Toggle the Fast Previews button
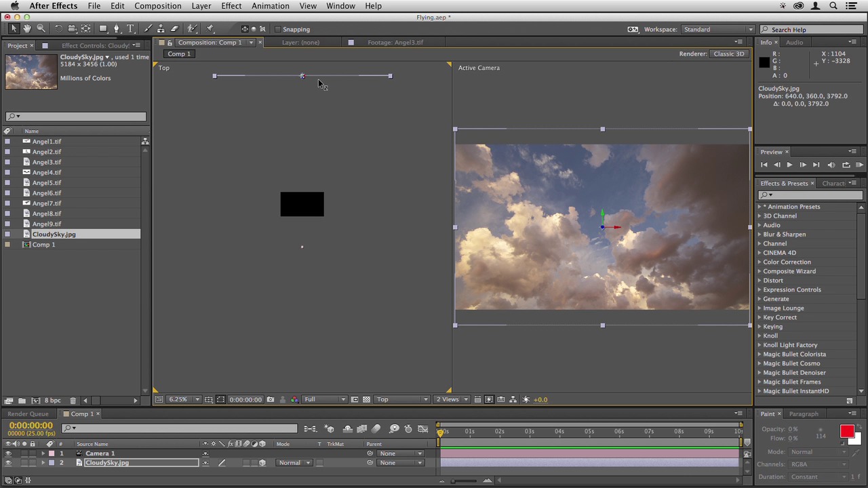The height and width of the screenshot is (488, 868). [x=489, y=399]
